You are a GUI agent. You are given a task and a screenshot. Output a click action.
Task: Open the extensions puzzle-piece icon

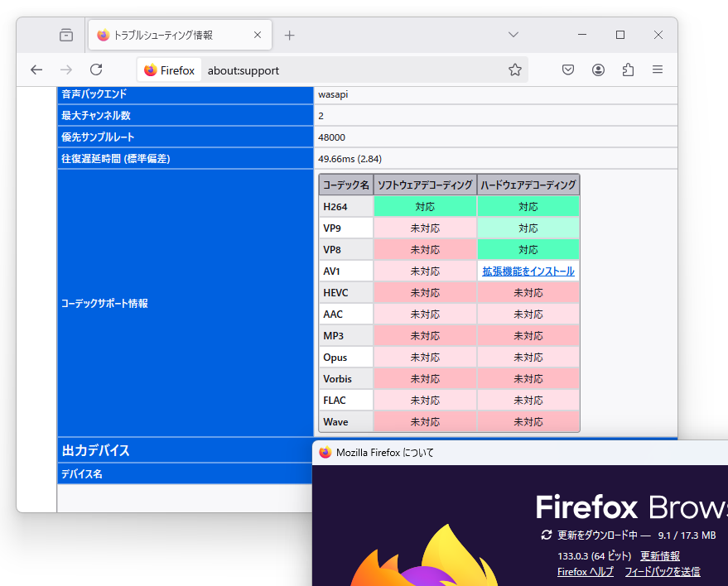click(628, 70)
